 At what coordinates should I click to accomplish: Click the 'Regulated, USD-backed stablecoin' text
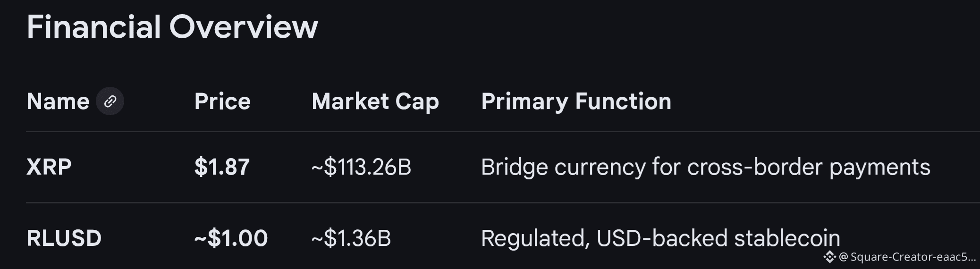[x=660, y=238]
